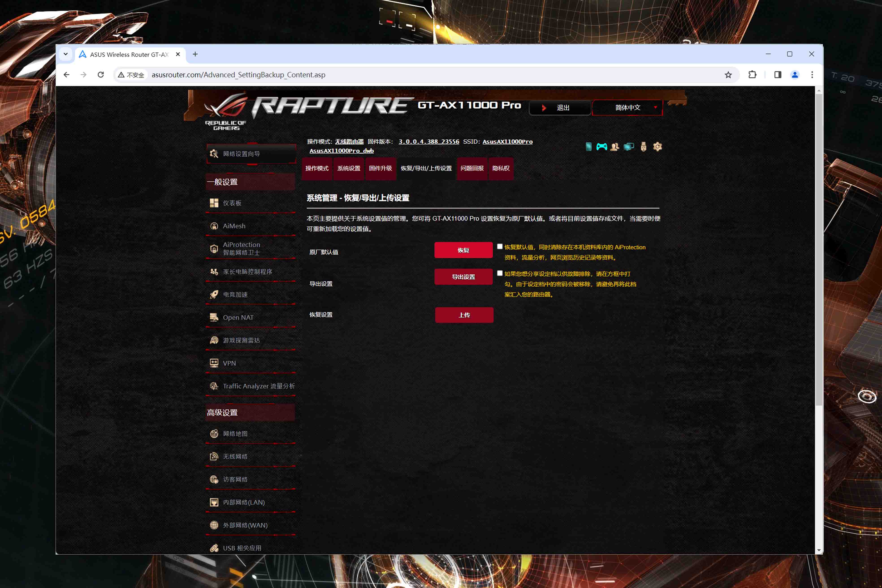The image size is (882, 588).
Task: Open Traffic Analyzer 流量分析
Action: pos(251,386)
